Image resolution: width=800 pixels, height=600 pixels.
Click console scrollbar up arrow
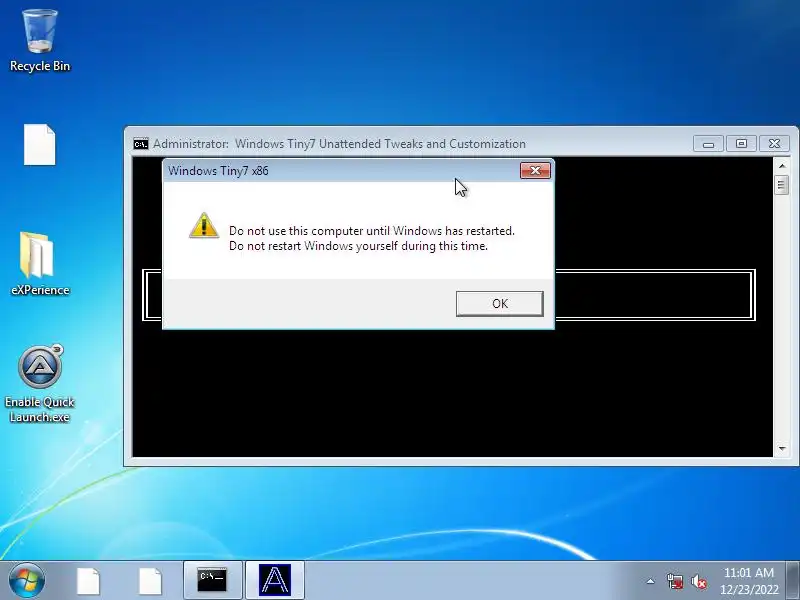pyautogui.click(x=782, y=166)
